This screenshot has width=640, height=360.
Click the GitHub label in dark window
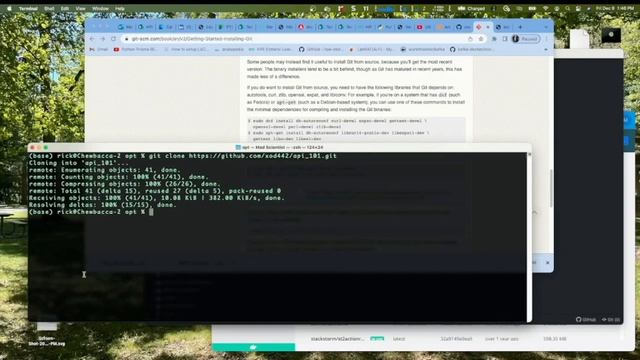[586, 320]
